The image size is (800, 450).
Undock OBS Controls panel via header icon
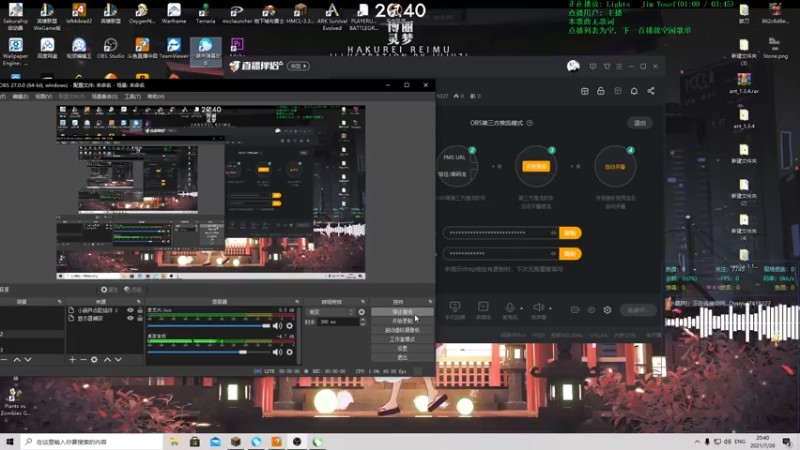[430, 302]
